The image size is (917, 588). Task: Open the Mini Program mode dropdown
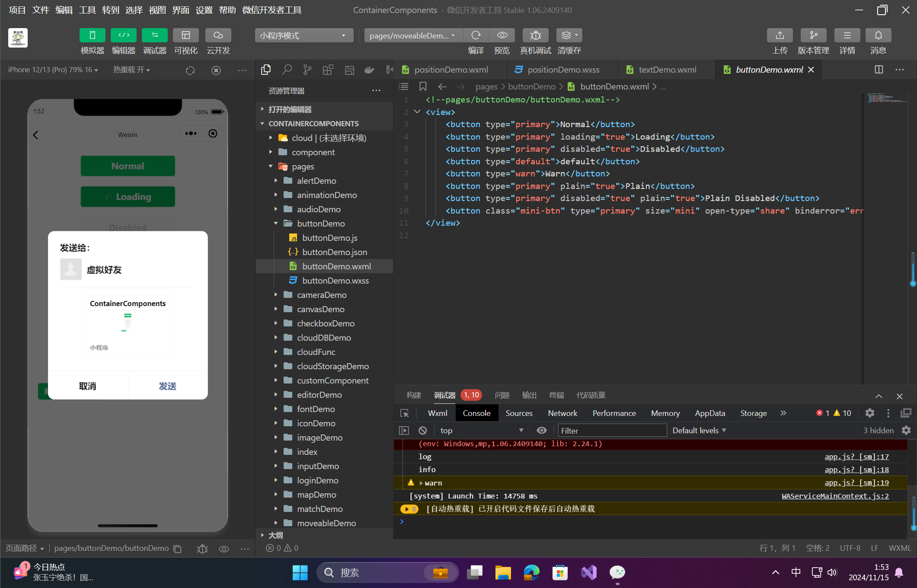pyautogui.click(x=304, y=35)
